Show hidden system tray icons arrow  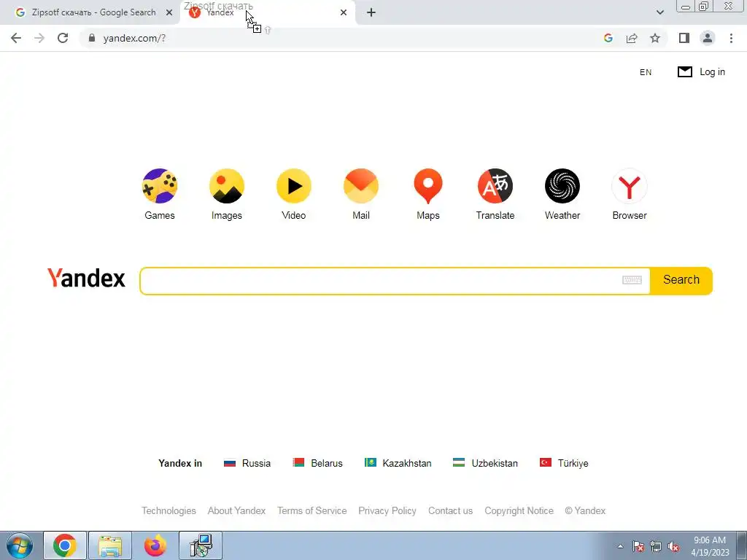620,546
